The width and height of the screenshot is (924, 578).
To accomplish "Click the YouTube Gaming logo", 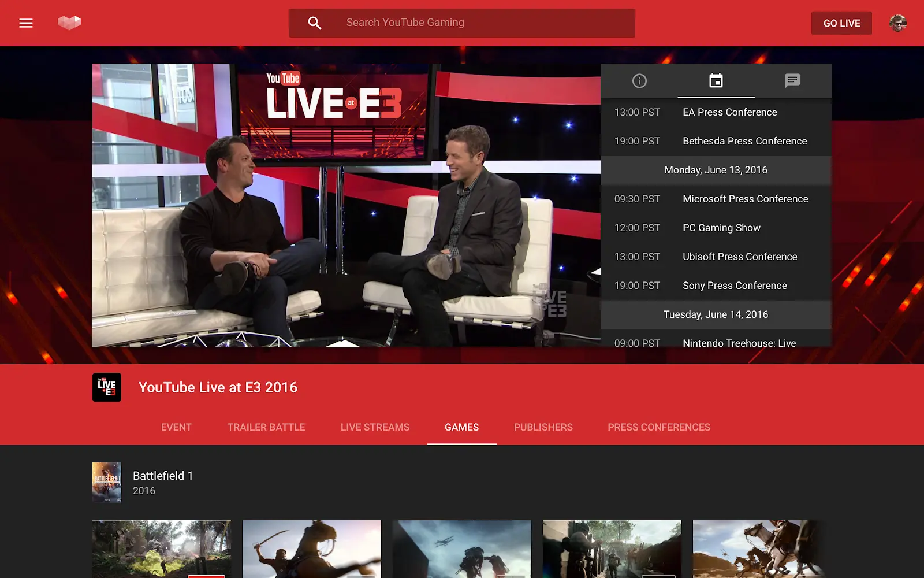I will click(x=69, y=23).
